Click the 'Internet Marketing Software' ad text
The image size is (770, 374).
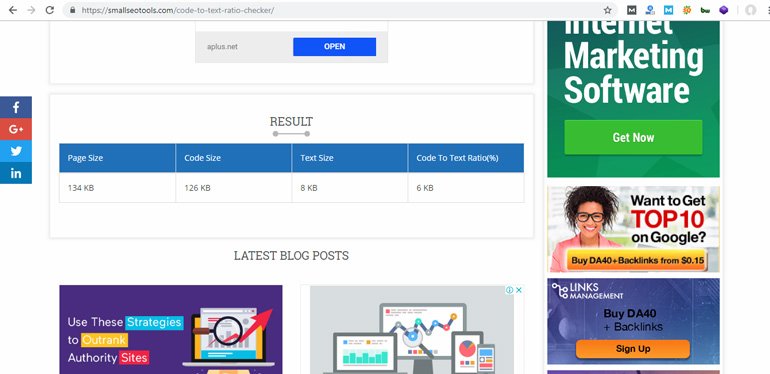click(x=633, y=62)
